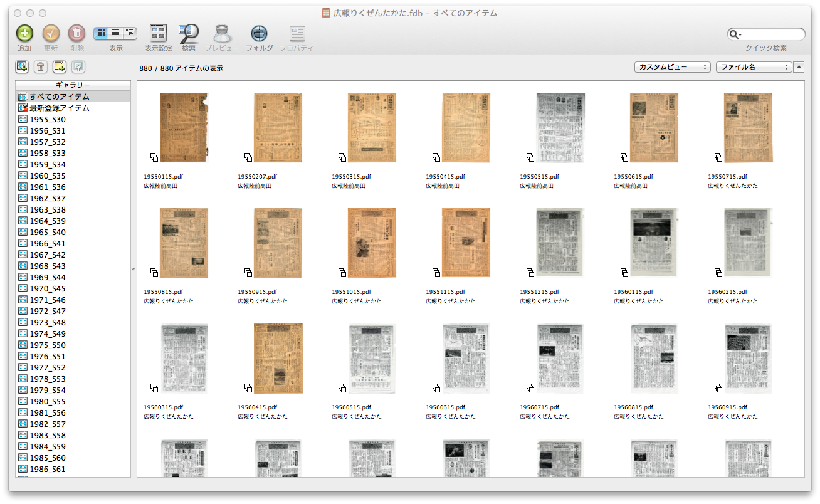The image size is (820, 504).
Task: Click stacked-pages icon on 19560715.pdf thumbnail
Action: point(530,387)
